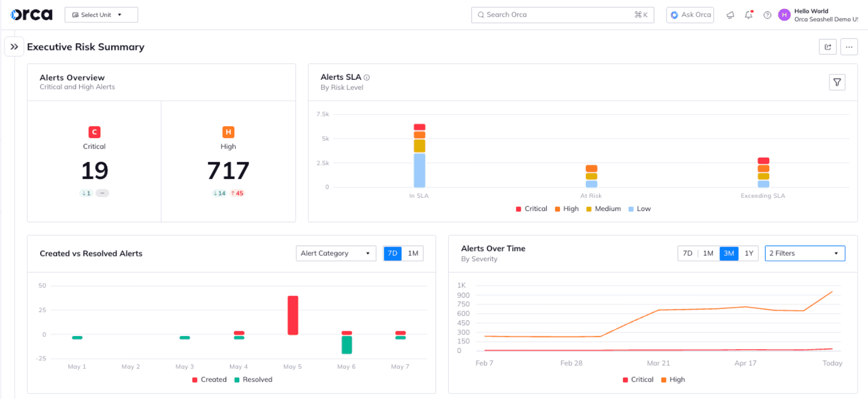Screen dimensions: 868x399
Task: Click the Orca logo
Action: click(x=31, y=15)
